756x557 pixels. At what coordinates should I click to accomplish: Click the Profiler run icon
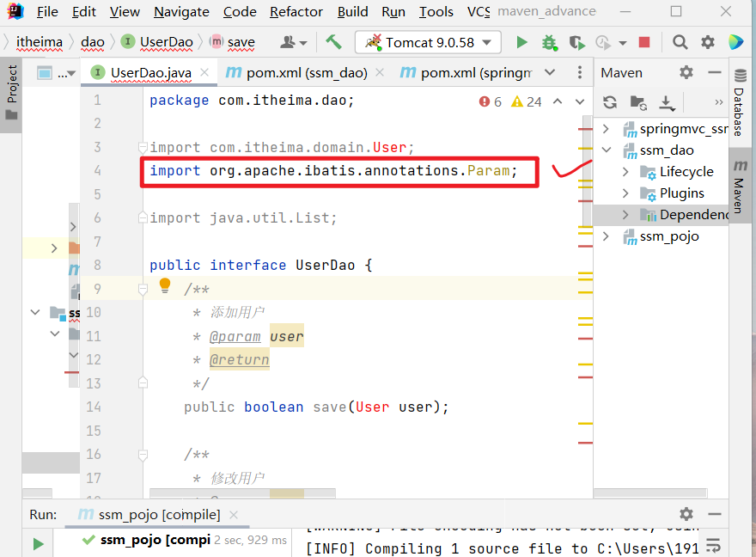click(x=603, y=42)
